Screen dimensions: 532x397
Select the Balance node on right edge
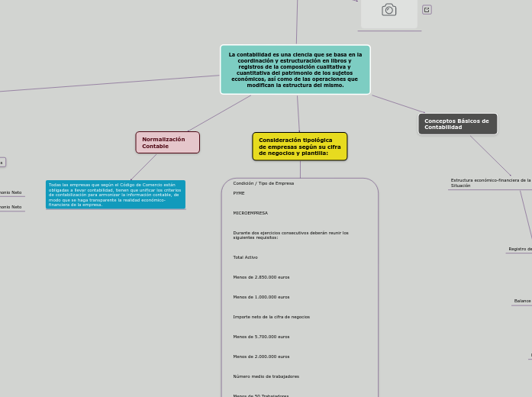pyautogui.click(x=522, y=301)
